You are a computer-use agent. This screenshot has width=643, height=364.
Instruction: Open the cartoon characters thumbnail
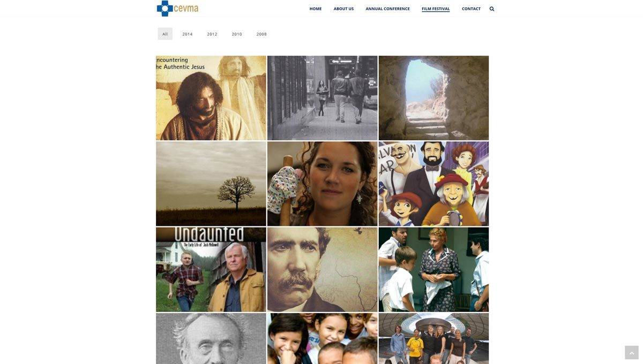tap(433, 184)
